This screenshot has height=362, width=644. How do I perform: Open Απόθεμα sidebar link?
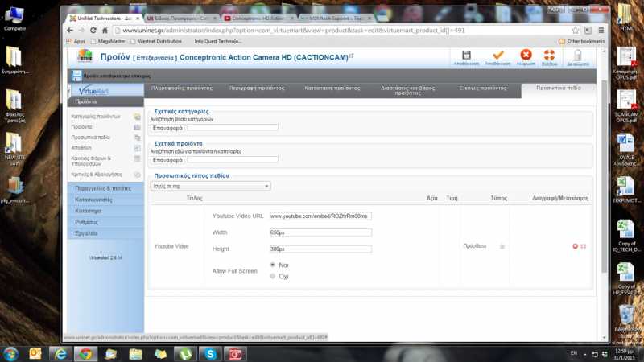click(81, 148)
